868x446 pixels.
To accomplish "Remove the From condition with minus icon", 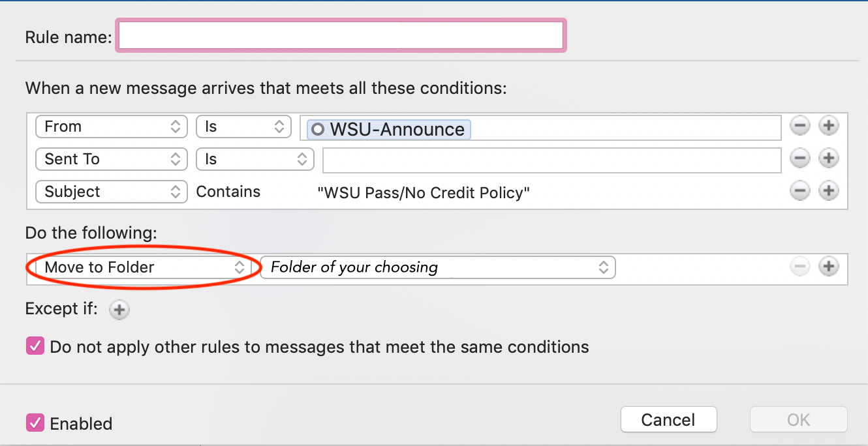I will (800, 126).
